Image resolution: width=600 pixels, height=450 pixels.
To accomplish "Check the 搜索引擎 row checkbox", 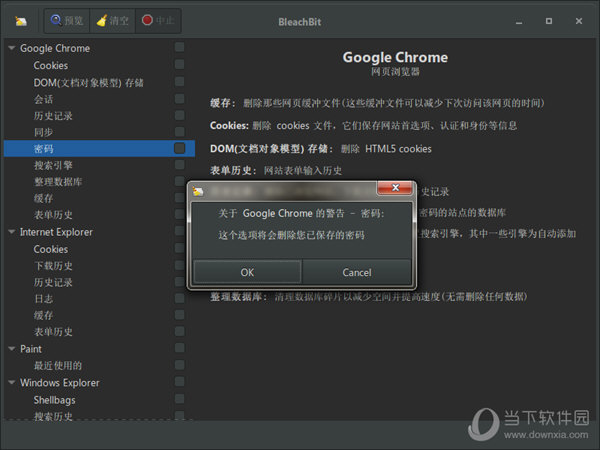I will pyautogui.click(x=179, y=165).
